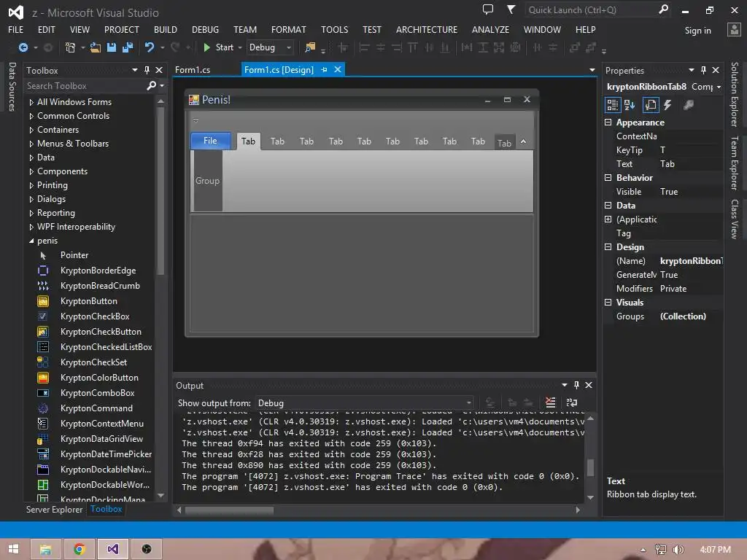Open the DEBUG menu
This screenshot has height=560, width=747.
[205, 29]
